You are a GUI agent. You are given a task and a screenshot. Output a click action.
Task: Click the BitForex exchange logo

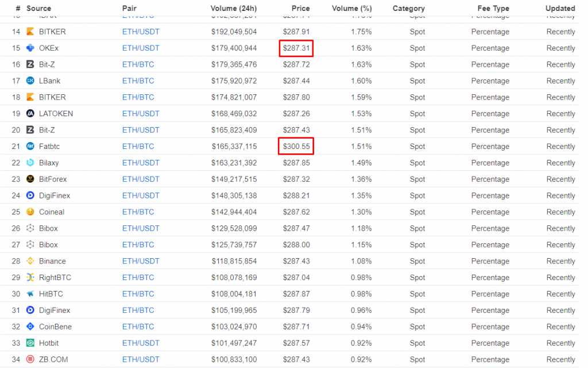coord(30,179)
